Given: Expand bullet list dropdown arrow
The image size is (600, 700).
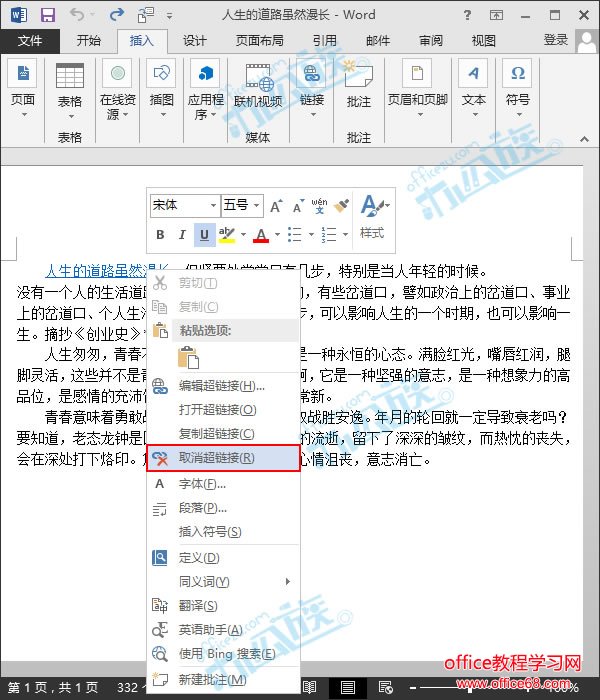Looking at the screenshot, I should tap(311, 234).
